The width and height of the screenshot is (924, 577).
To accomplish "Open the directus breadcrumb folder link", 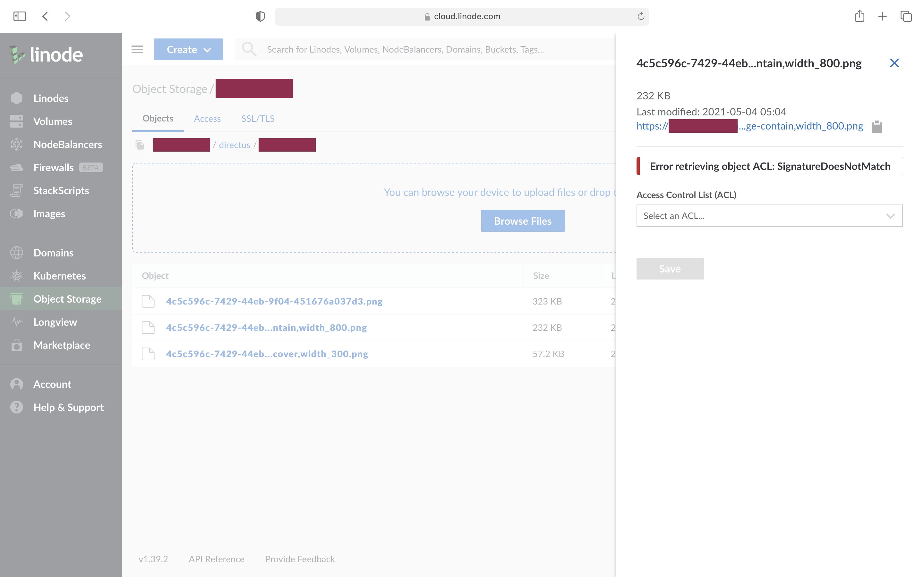I will click(x=235, y=145).
